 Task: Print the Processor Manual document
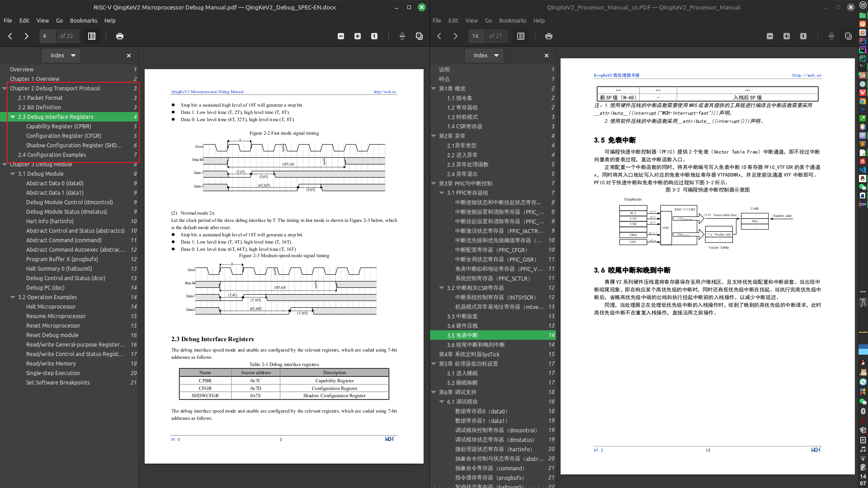pos(549,36)
